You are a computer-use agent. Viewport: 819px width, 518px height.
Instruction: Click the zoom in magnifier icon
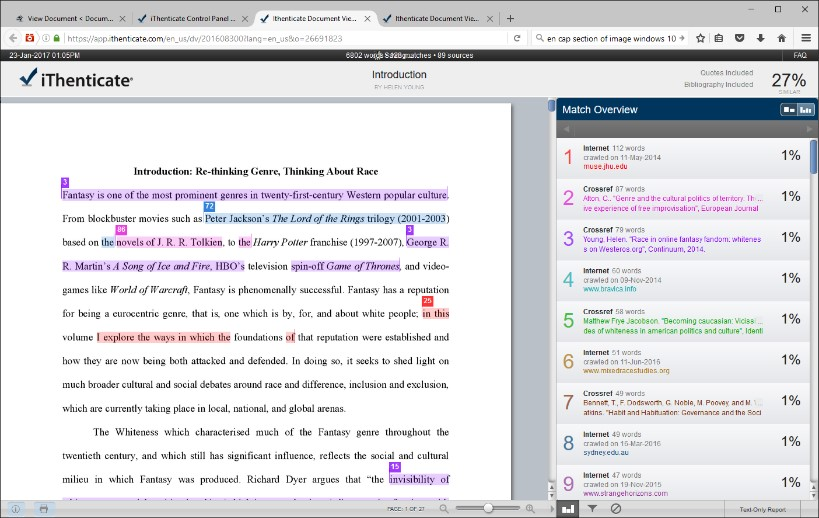[530, 509]
